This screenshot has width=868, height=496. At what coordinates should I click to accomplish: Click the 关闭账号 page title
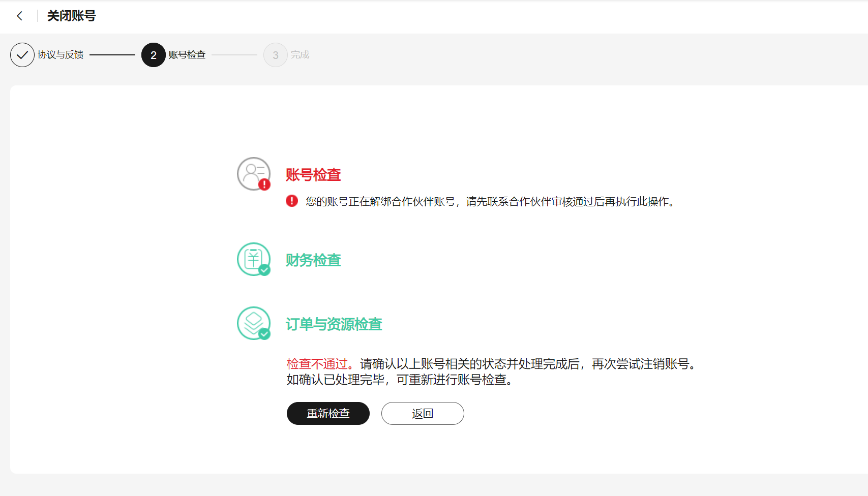click(x=72, y=16)
